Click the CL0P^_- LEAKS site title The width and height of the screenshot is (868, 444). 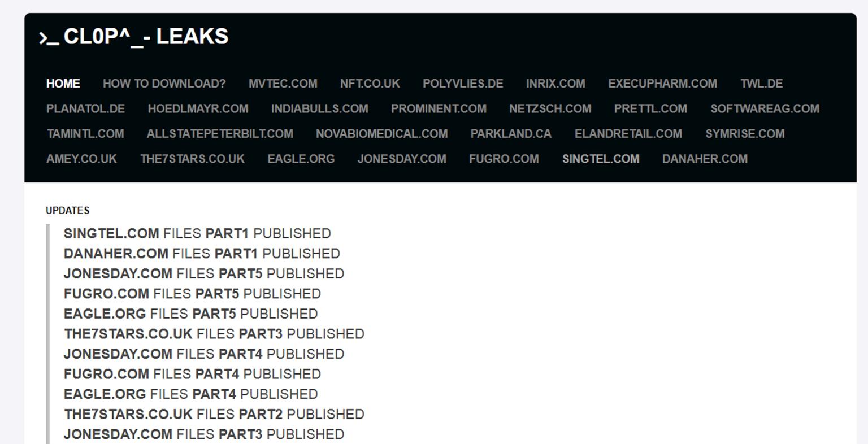[134, 37]
